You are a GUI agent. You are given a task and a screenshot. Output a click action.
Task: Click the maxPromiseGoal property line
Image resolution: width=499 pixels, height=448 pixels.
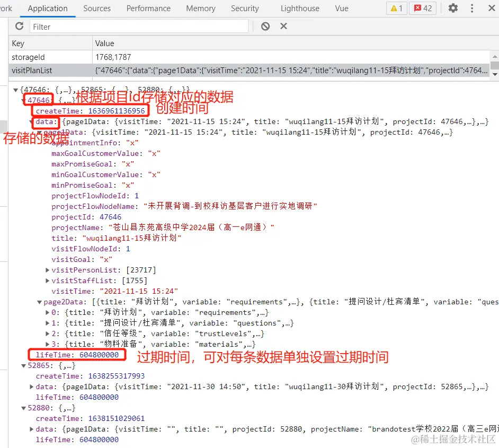93,164
